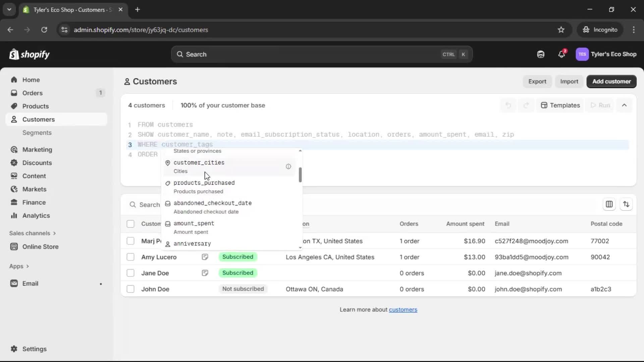
Task: Bookmark page with star icon
Action: (x=561, y=30)
